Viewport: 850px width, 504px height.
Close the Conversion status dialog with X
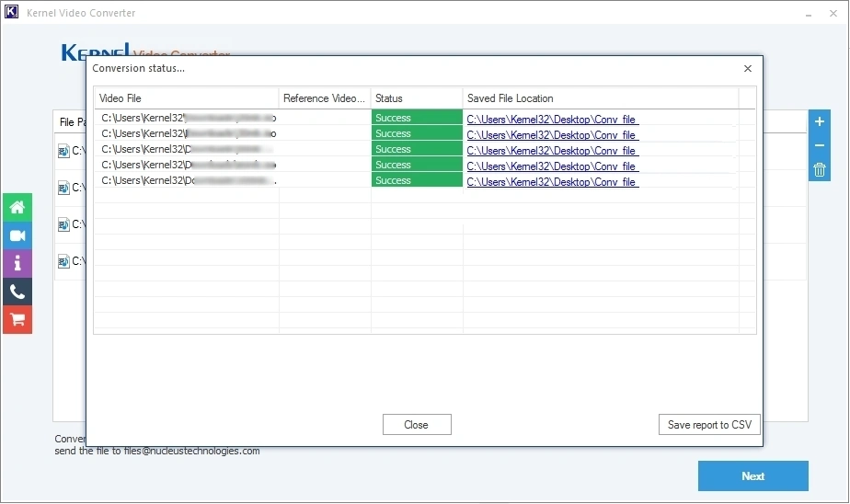(748, 68)
